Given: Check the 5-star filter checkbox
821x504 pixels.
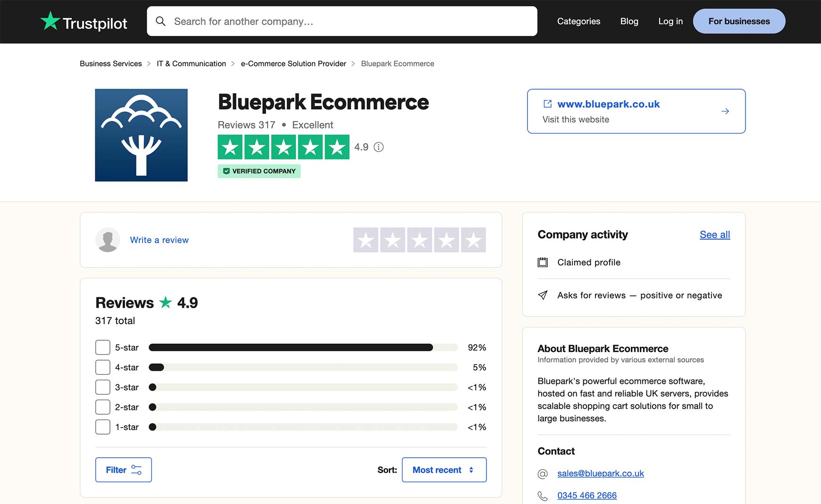Looking at the screenshot, I should tap(103, 347).
